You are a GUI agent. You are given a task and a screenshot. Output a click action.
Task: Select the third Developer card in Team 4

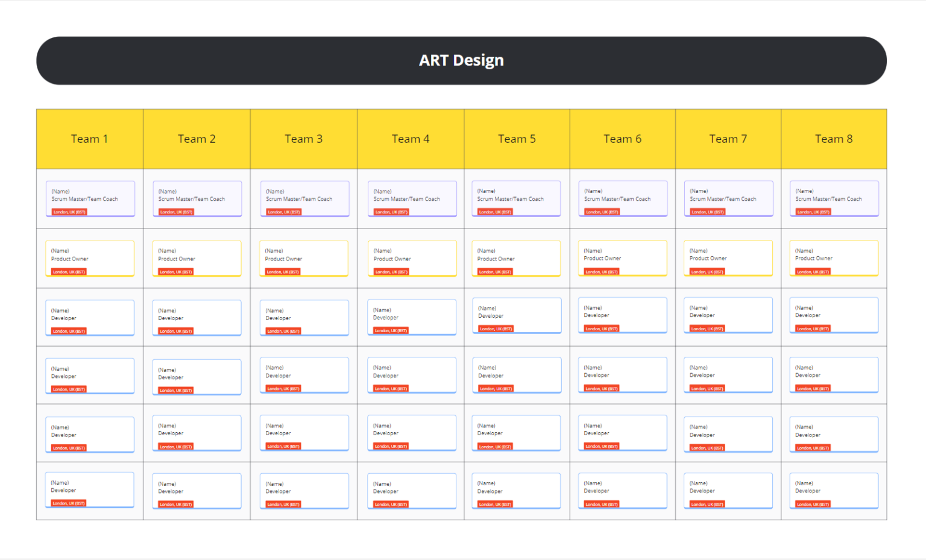tap(412, 432)
